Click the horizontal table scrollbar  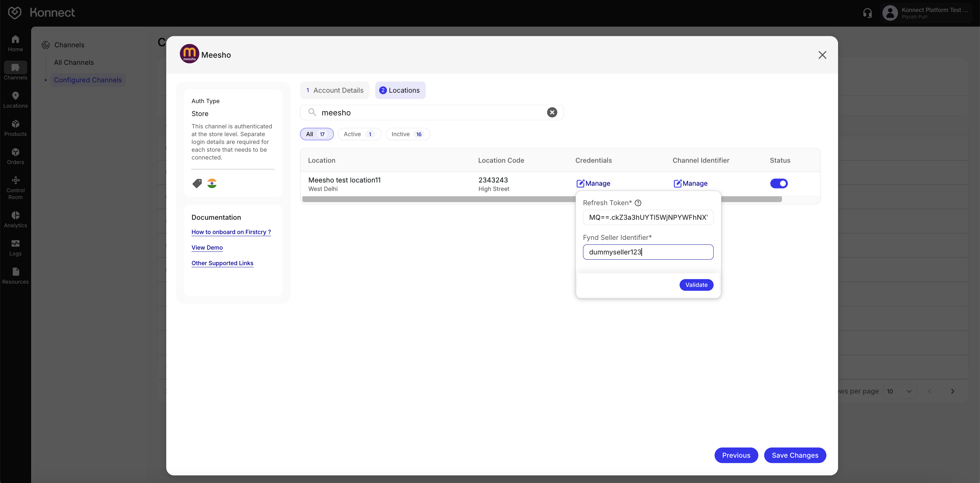coord(542,199)
